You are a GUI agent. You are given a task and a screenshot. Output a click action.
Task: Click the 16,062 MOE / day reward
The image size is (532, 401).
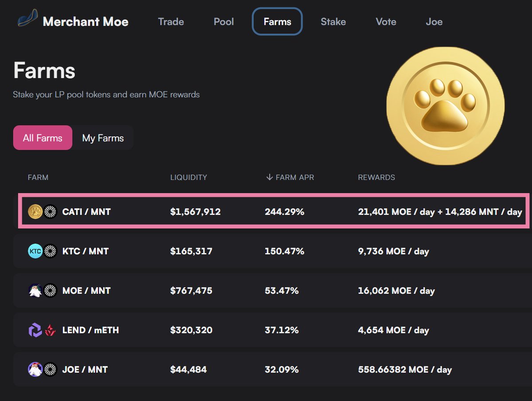tap(396, 291)
